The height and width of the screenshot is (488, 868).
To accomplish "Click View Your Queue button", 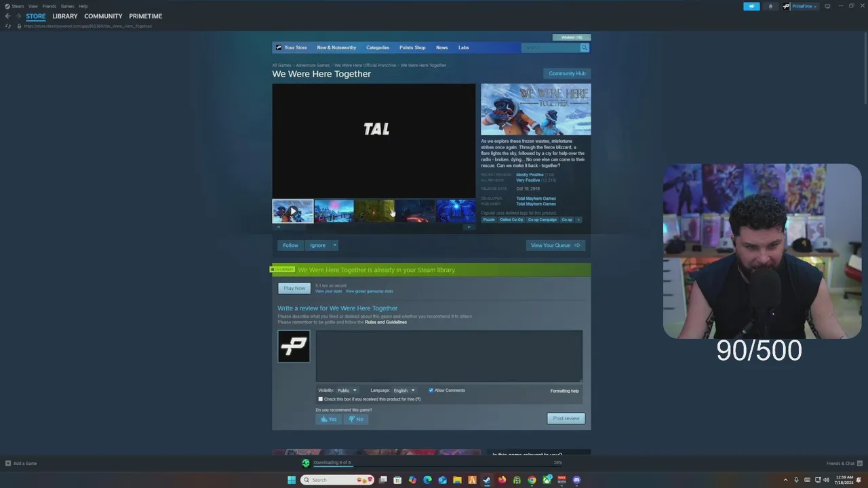I will [555, 245].
